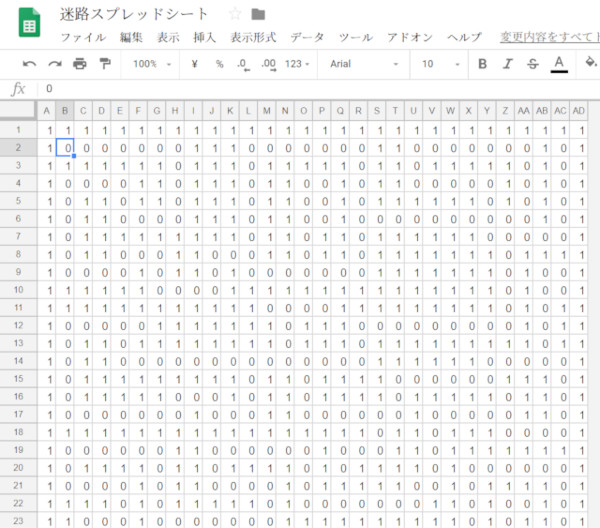Open the 表示 menu
The height and width of the screenshot is (528, 600).
168,37
